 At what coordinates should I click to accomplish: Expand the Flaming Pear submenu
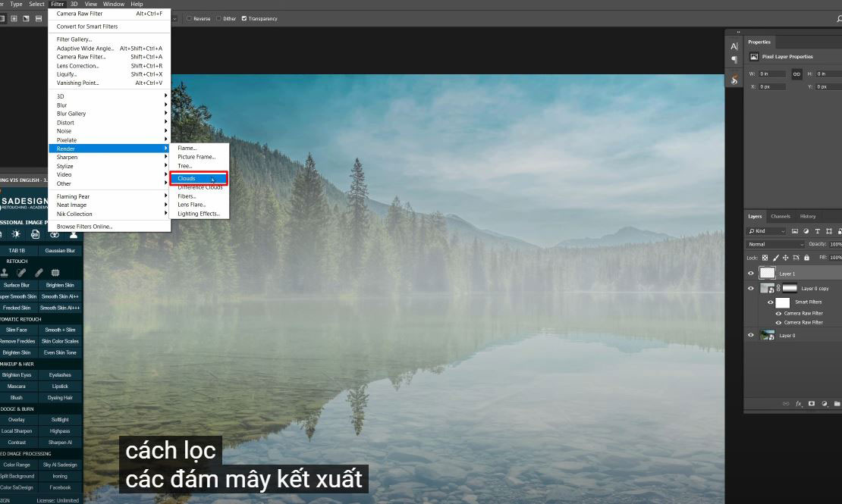coord(109,196)
